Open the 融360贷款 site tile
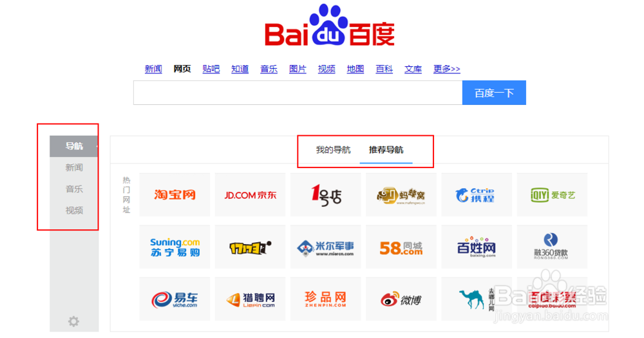The image size is (644, 338). [553, 247]
